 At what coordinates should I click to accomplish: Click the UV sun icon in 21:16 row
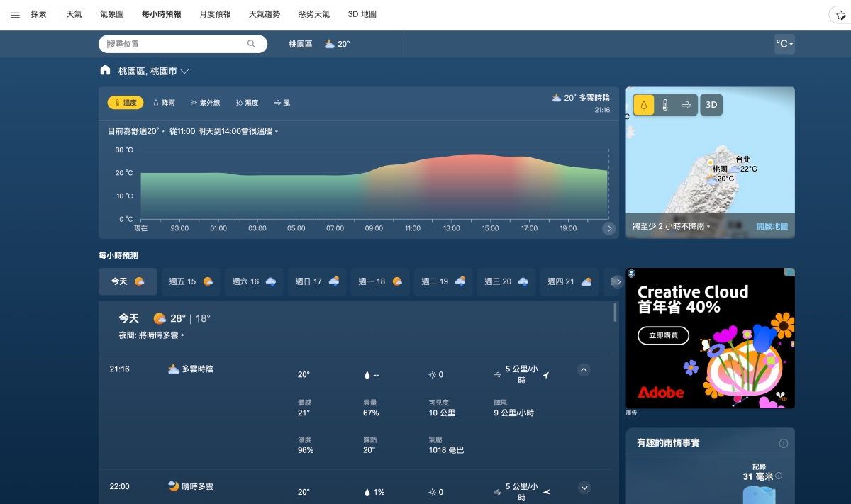(x=433, y=374)
